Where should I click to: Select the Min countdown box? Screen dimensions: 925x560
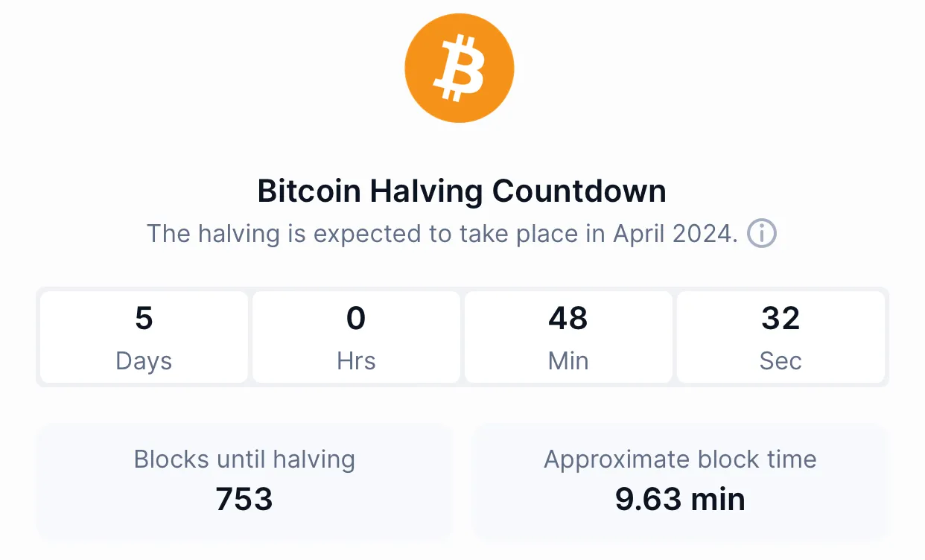(568, 337)
